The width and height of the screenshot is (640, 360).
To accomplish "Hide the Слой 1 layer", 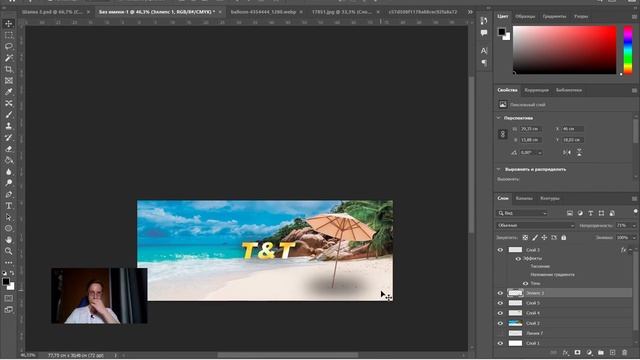I will coord(500,343).
